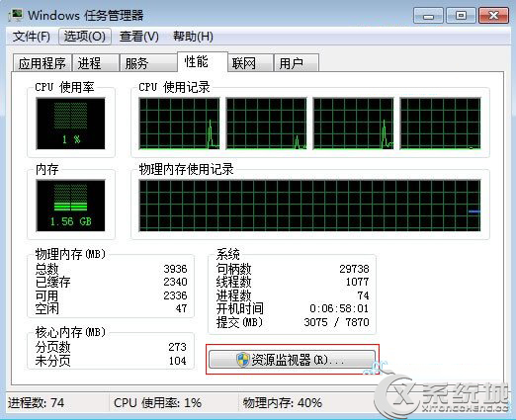Close the Windows 任务管理器 window

click(493, 16)
